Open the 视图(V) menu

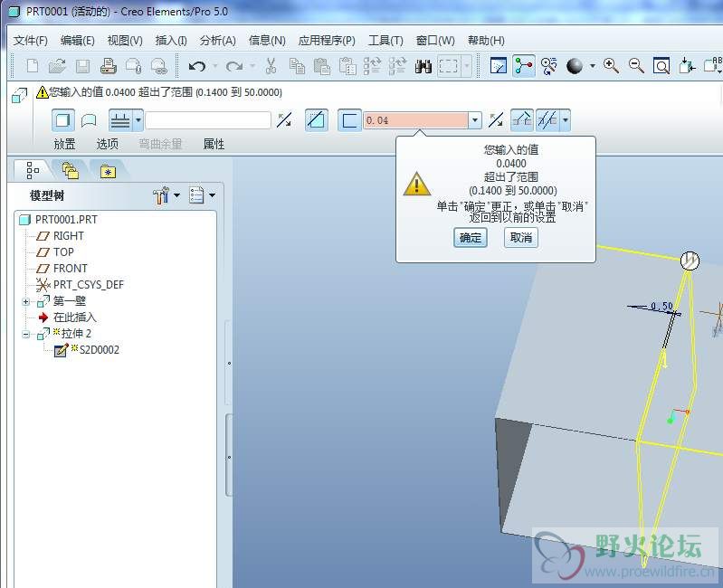(125, 41)
